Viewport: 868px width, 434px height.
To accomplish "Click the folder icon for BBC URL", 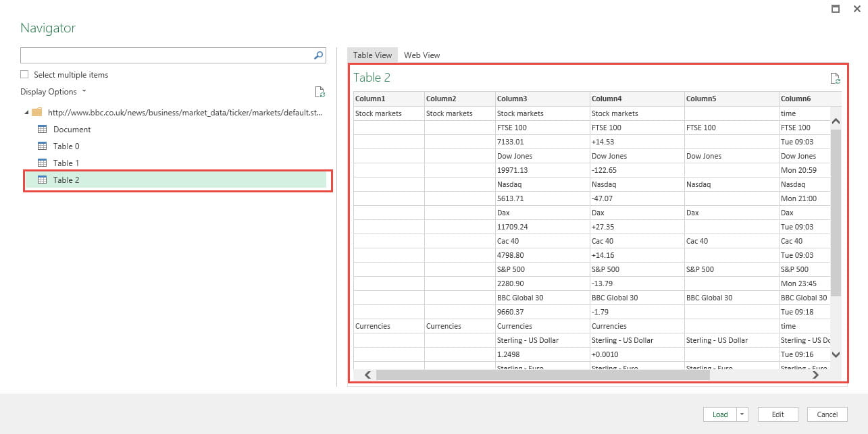I will [37, 112].
